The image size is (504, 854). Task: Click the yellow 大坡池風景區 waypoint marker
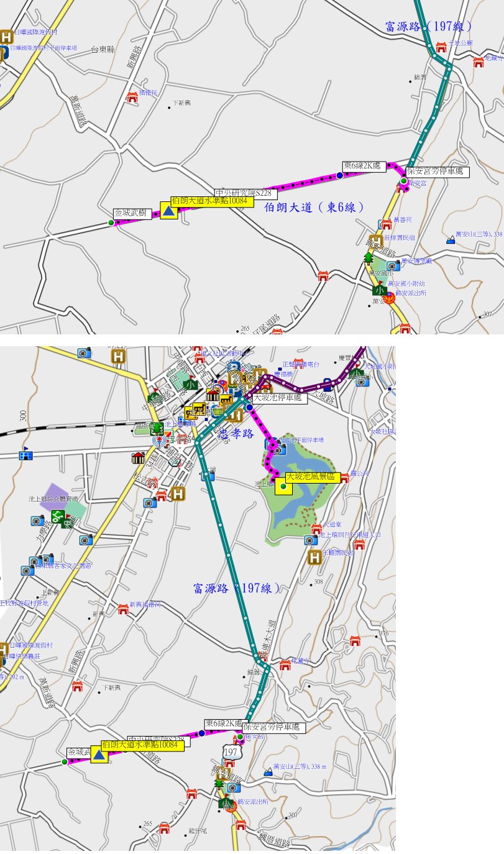[x=284, y=487]
